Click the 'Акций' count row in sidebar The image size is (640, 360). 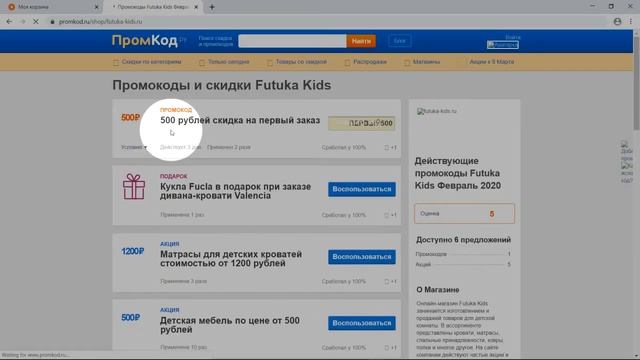pyautogui.click(x=463, y=264)
